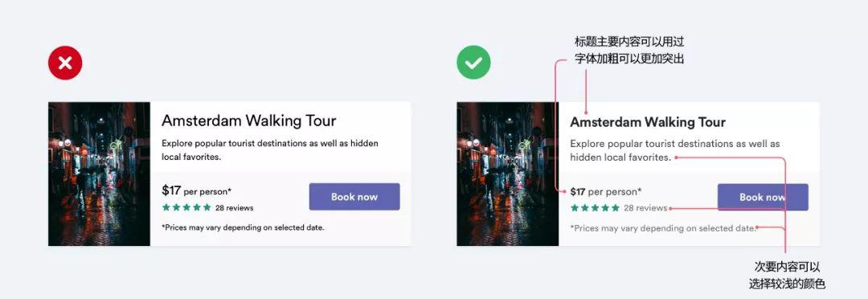Click the left card's Book now button
Viewport: 868px width, 299px height.
click(354, 197)
